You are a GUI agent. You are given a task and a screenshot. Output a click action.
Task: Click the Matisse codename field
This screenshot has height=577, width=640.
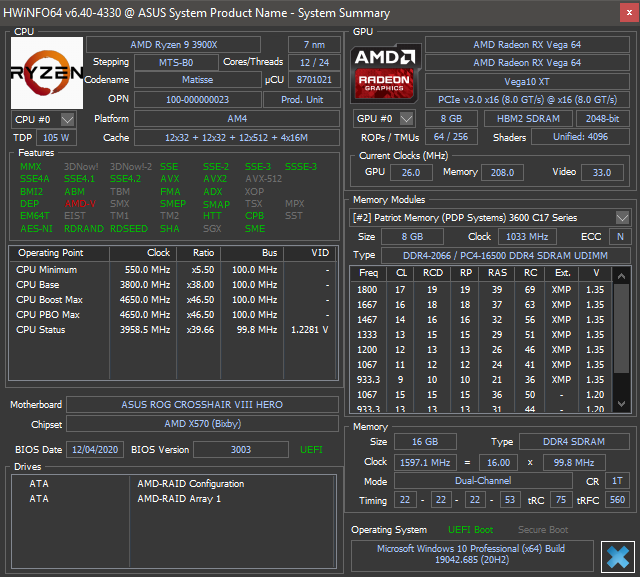tap(198, 80)
